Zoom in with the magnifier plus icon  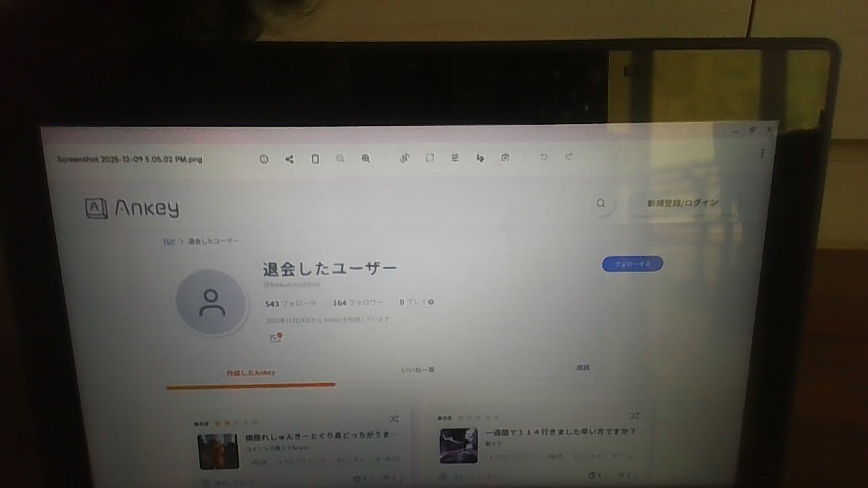tap(366, 159)
